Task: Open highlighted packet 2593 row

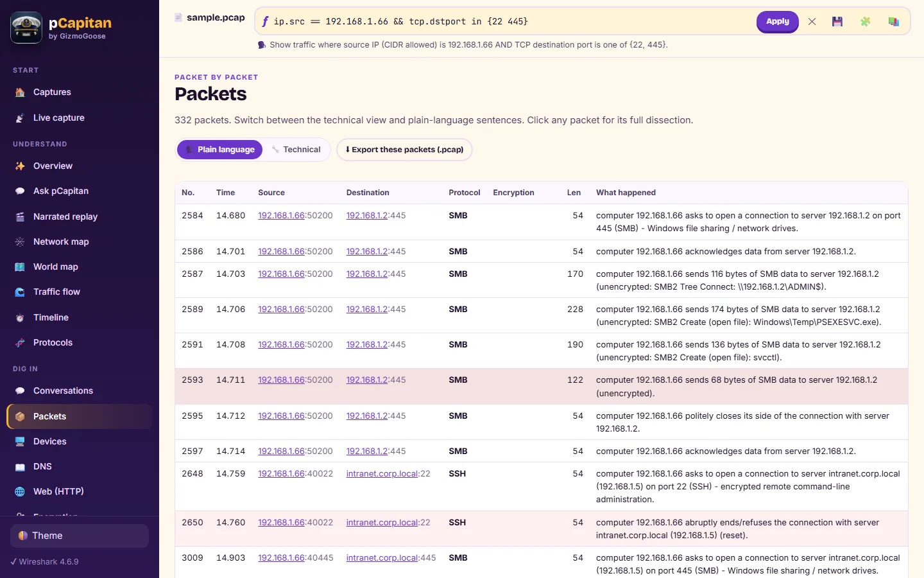Action: coord(541,387)
